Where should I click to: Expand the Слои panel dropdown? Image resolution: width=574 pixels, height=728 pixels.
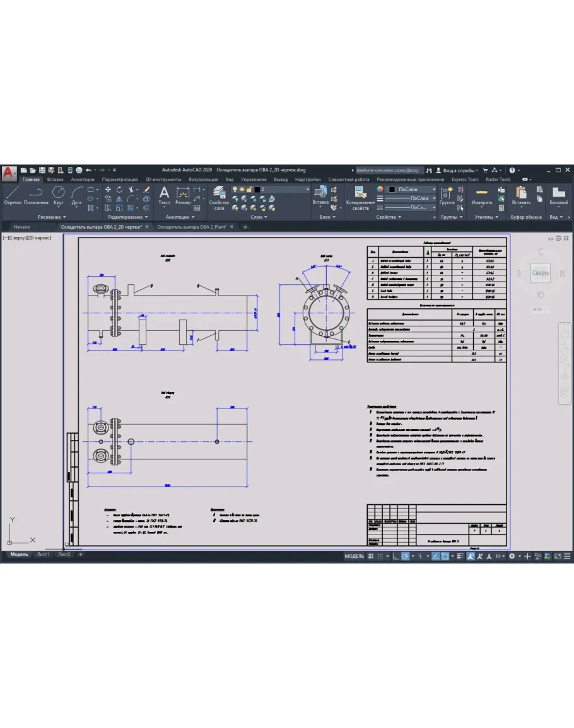point(259,217)
